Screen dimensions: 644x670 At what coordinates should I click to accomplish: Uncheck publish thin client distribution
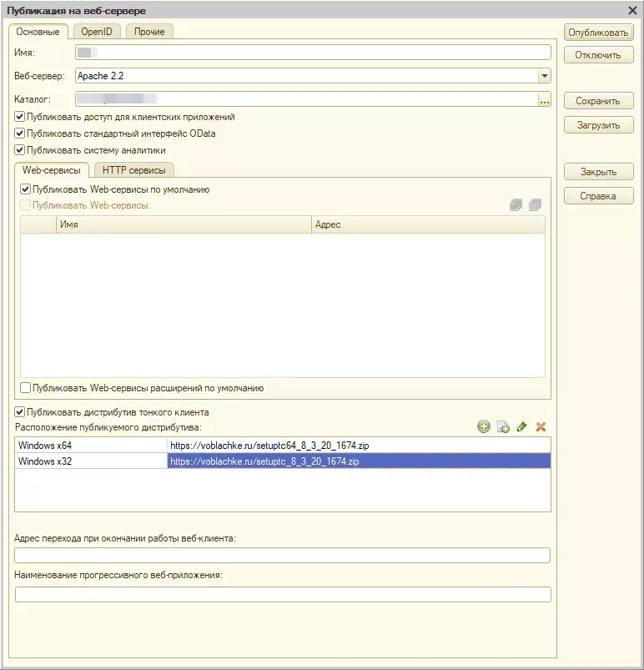point(20,412)
